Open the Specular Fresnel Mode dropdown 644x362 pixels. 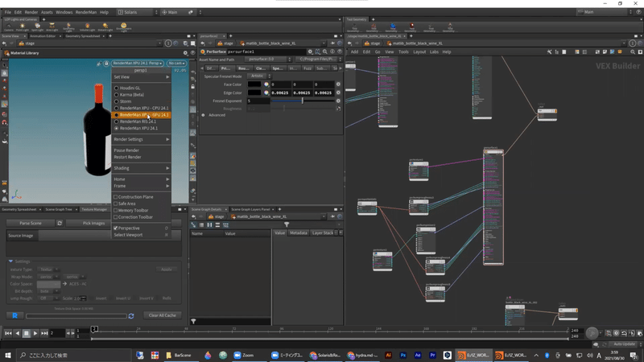point(258,76)
